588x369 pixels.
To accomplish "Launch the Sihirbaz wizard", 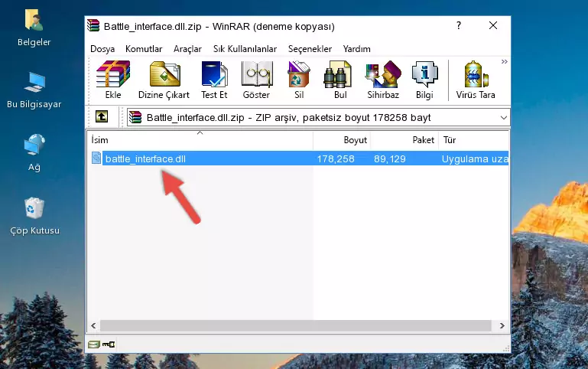I will click(x=383, y=80).
